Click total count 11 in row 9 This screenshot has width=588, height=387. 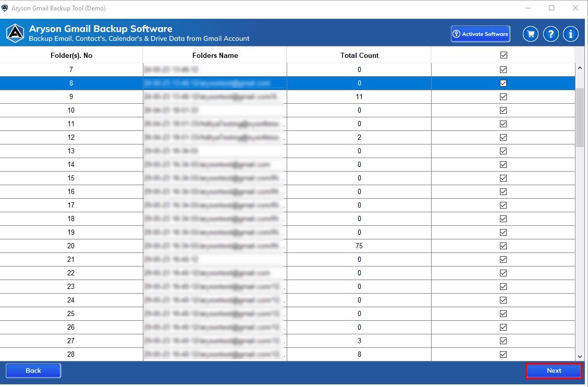pyautogui.click(x=359, y=96)
